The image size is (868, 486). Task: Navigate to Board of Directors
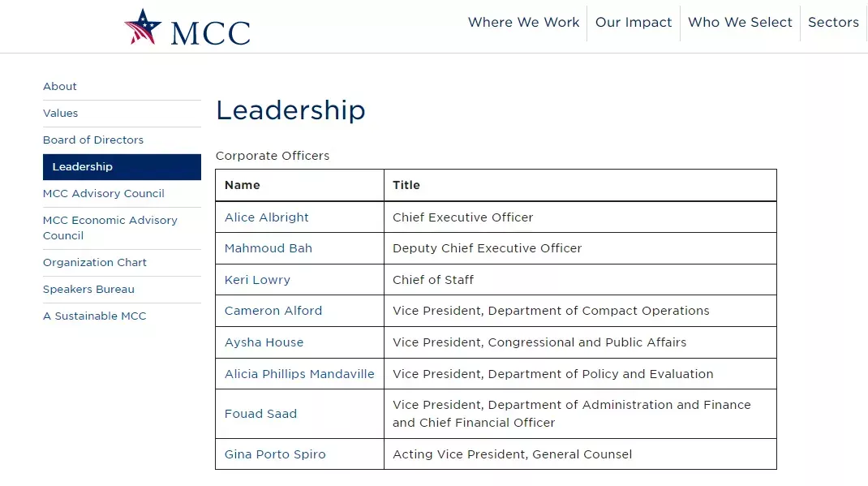pos(93,140)
